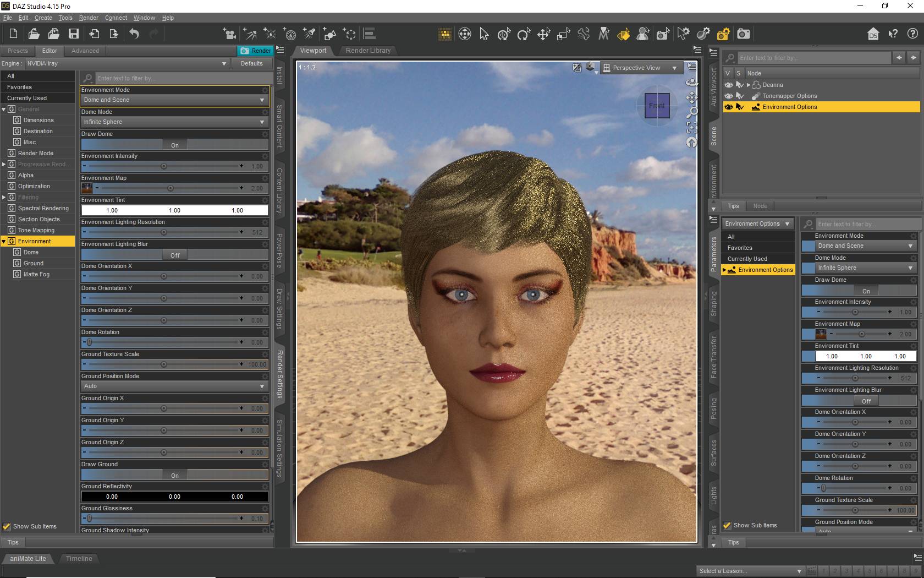Viewport: 924px width, 578px height.
Task: Click the viewport frame selection control
Action: pyautogui.click(x=691, y=128)
